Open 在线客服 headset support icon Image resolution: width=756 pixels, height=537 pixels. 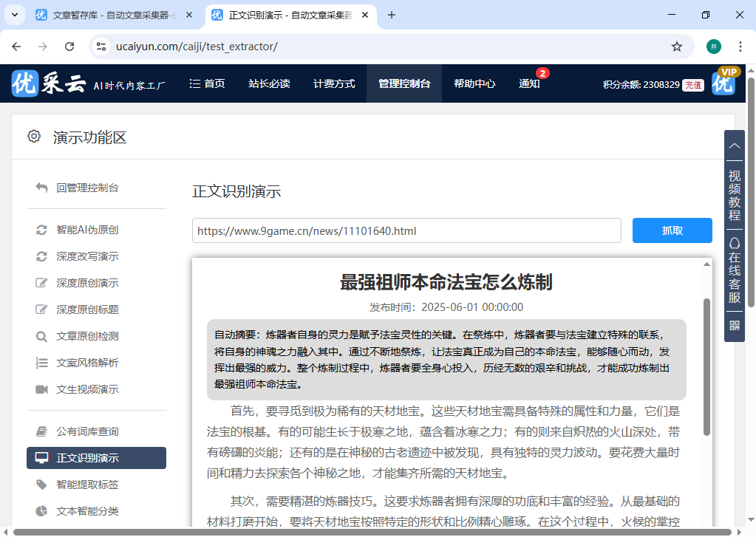click(x=734, y=243)
